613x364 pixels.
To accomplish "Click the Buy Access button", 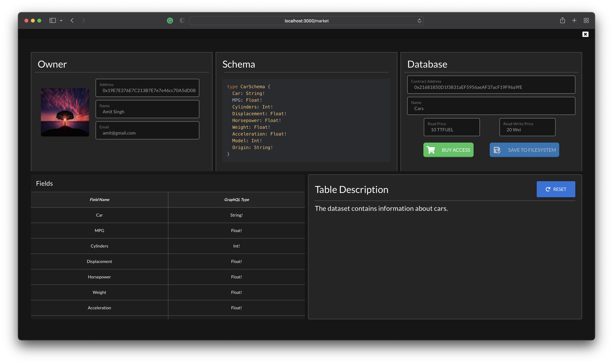I will tap(448, 150).
